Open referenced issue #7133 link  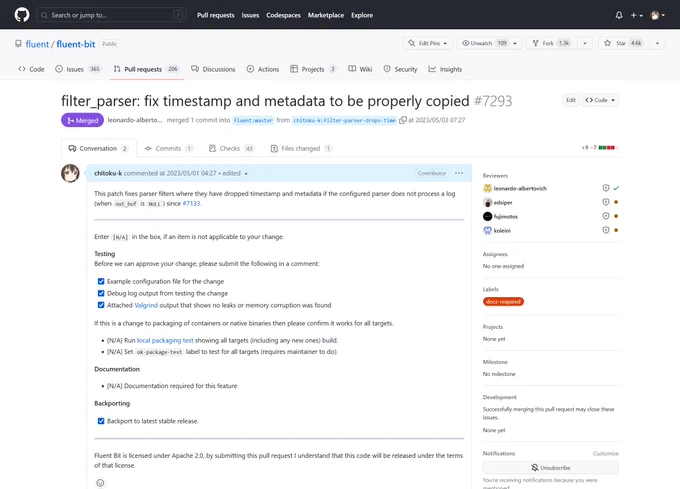pyautogui.click(x=191, y=203)
